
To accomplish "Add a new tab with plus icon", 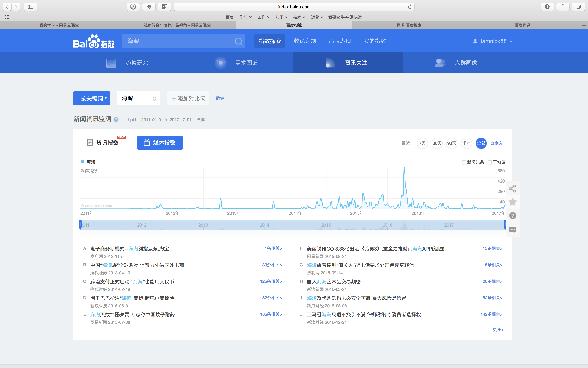I will tap(584, 25).
